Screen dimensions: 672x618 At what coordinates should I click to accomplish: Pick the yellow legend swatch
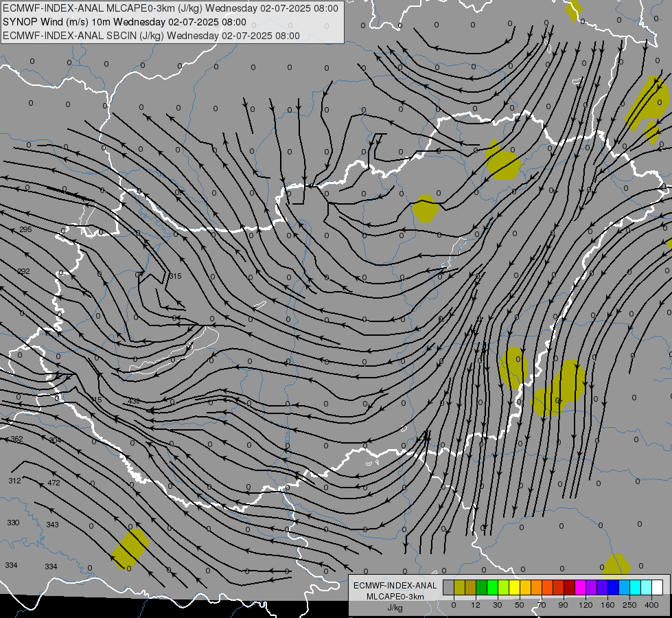514,587
